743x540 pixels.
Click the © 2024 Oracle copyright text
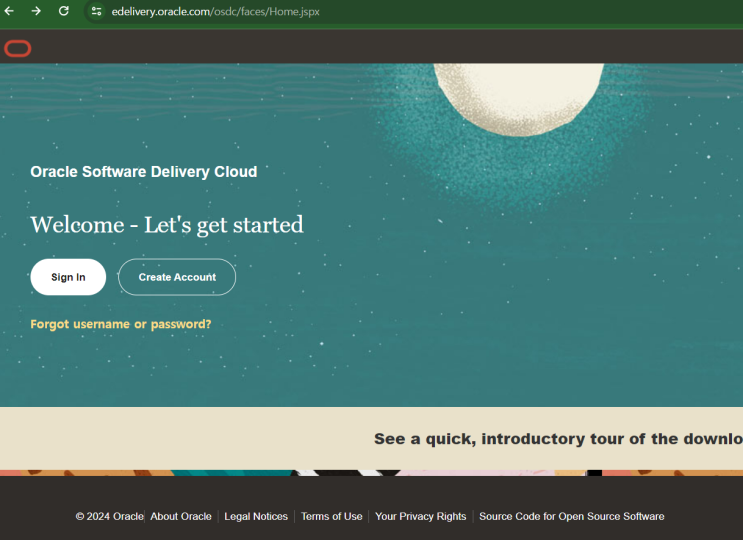pyautogui.click(x=109, y=516)
